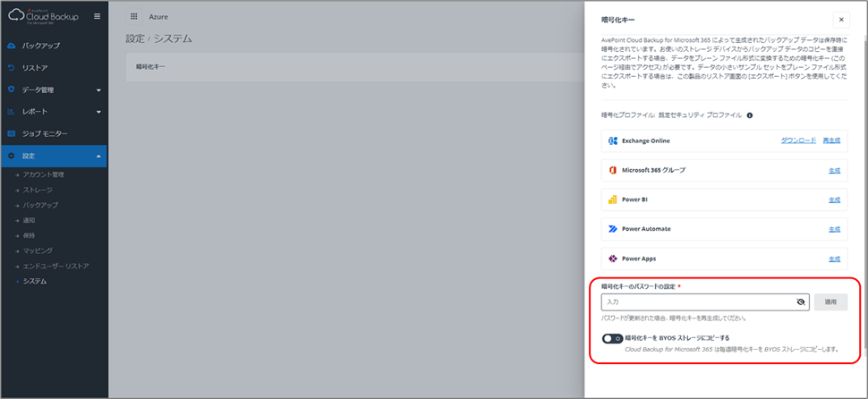Expand the レポート dropdown arrow
868x399 pixels.
tap(98, 113)
